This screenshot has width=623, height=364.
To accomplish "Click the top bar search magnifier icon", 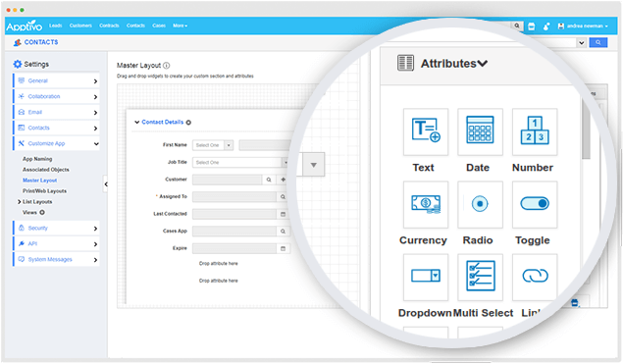I will click(x=517, y=26).
